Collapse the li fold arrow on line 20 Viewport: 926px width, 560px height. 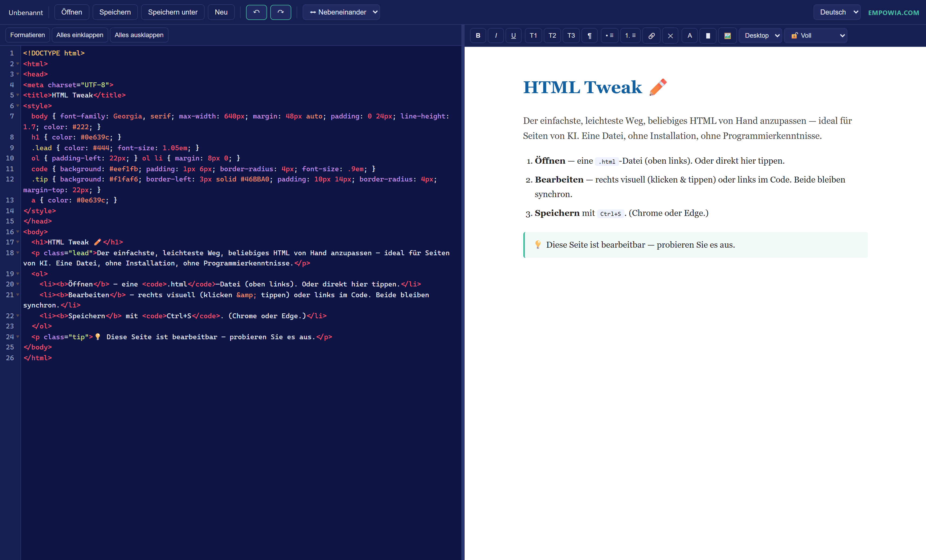point(18,284)
